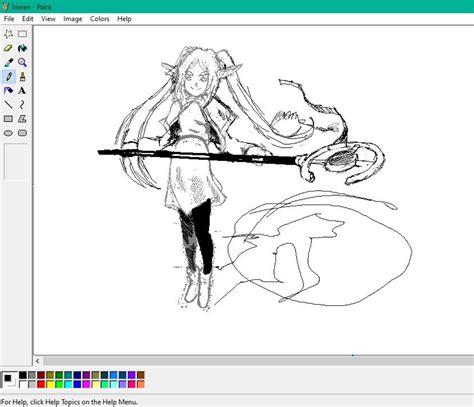Open the File menu
The height and width of the screenshot is (407, 474).
tap(9, 19)
